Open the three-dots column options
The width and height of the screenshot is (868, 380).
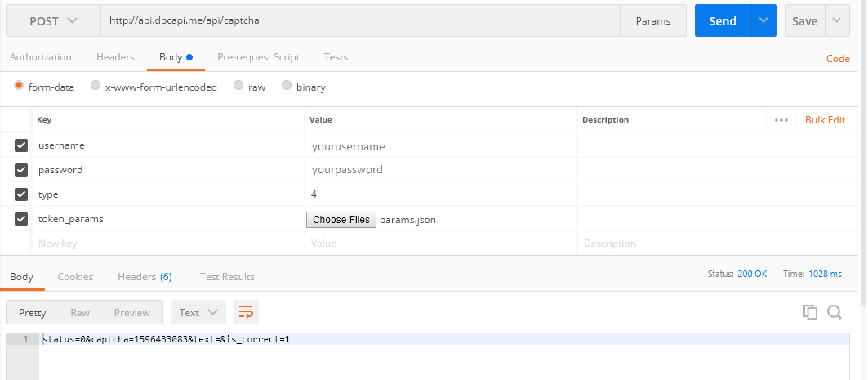pyautogui.click(x=781, y=120)
